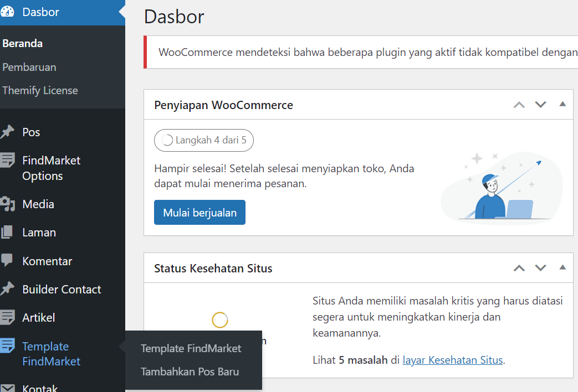Collapse the Status Kesehatan Situs panel
The height and width of the screenshot is (392, 578).
click(x=562, y=267)
